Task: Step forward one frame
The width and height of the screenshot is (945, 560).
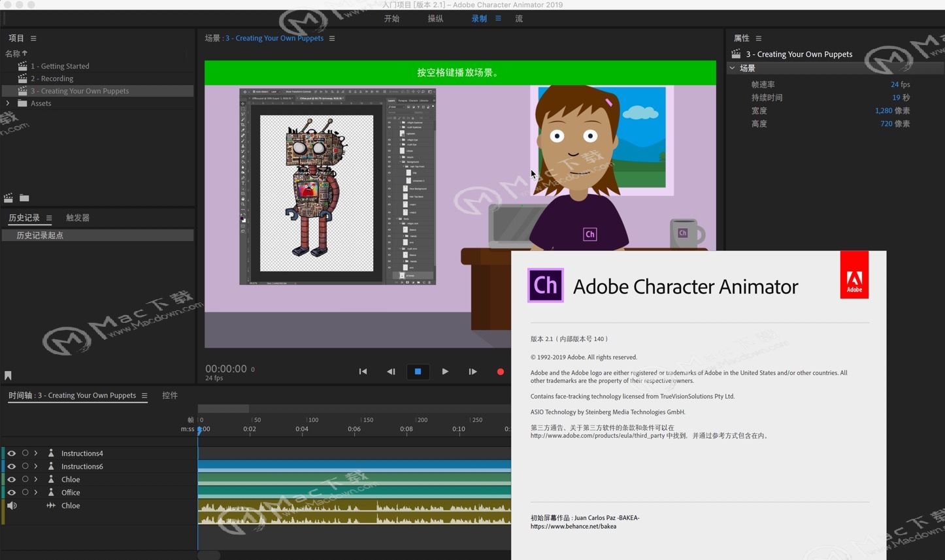Action: [x=472, y=371]
